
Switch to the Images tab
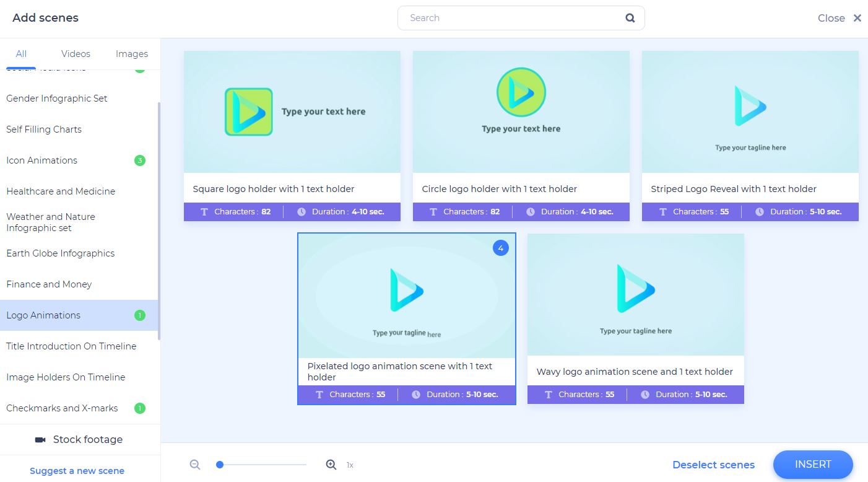pos(131,54)
